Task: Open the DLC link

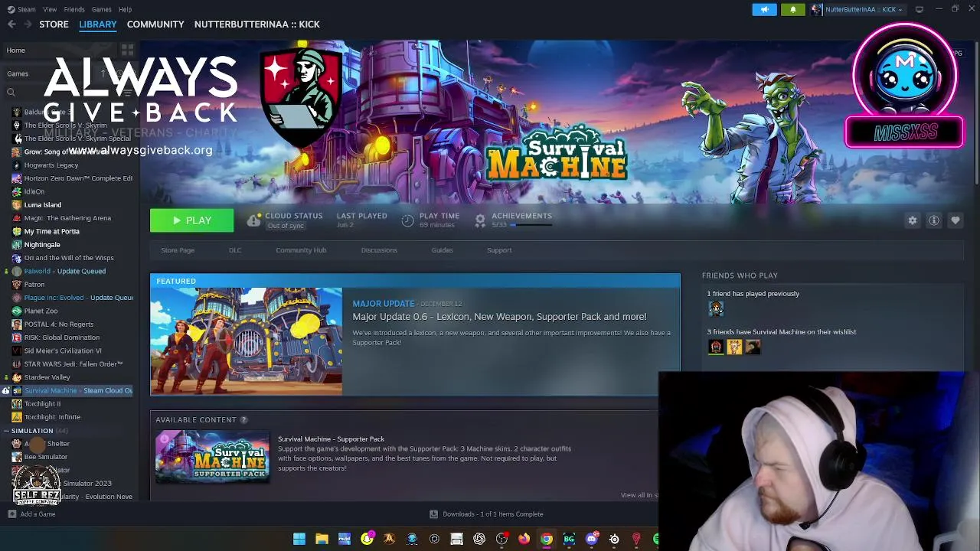Action: point(235,250)
